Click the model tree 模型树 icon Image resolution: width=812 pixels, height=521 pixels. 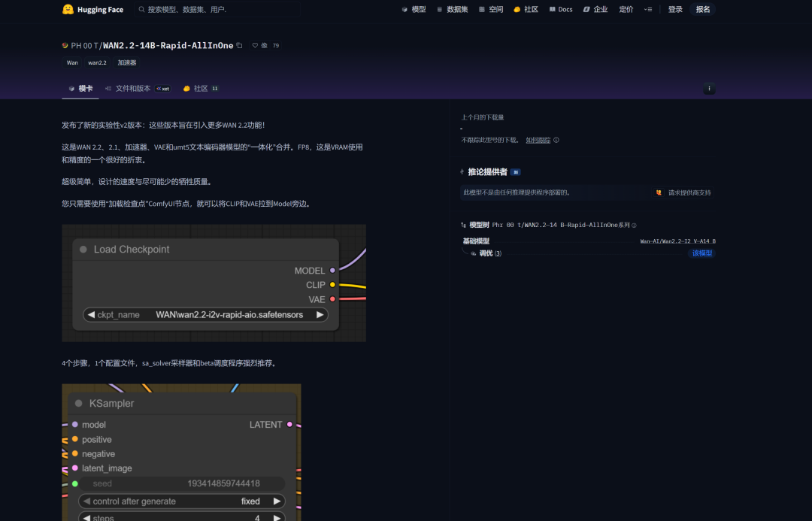[x=463, y=226]
